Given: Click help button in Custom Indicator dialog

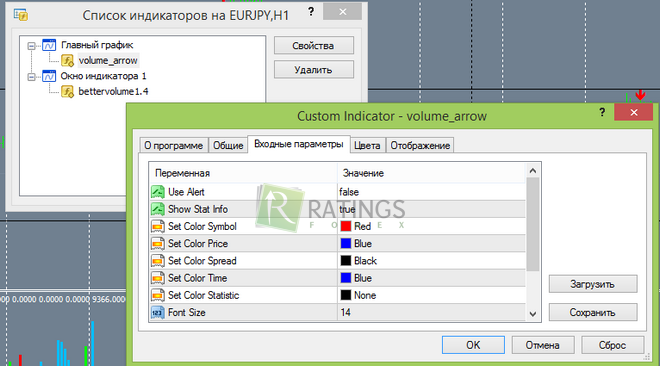Looking at the screenshot, I should tap(602, 112).
